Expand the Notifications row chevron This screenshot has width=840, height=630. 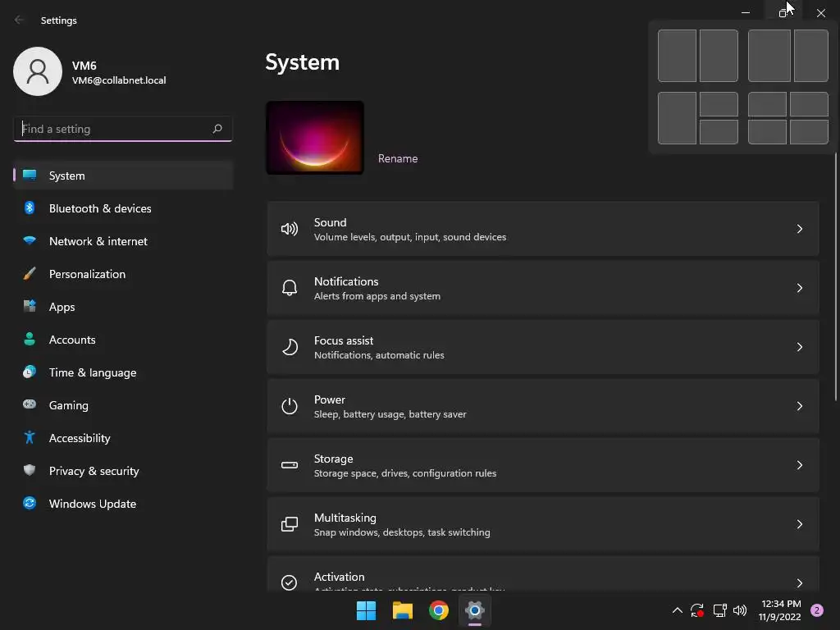pyautogui.click(x=799, y=288)
